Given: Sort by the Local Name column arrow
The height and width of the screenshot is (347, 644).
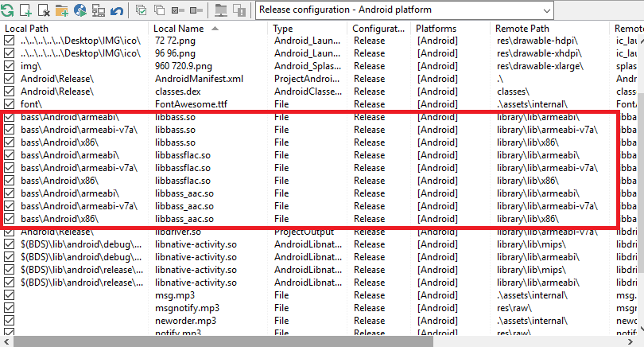Looking at the screenshot, I should click(215, 29).
